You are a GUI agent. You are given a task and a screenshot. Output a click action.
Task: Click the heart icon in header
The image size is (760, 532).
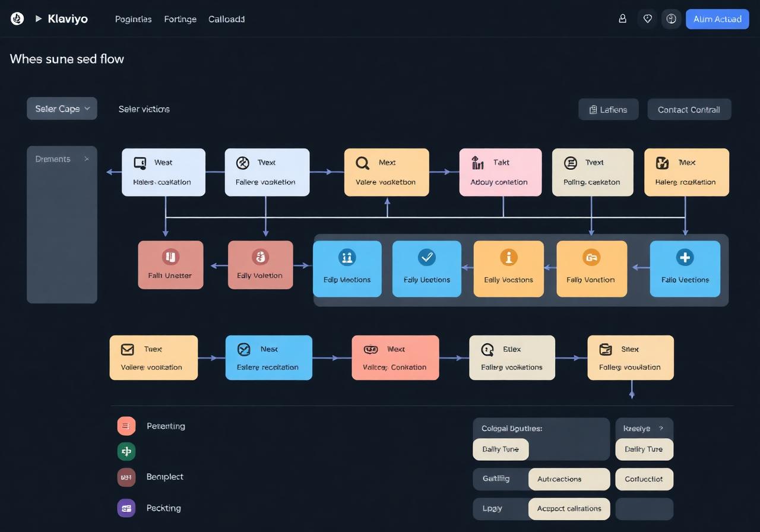click(x=647, y=19)
